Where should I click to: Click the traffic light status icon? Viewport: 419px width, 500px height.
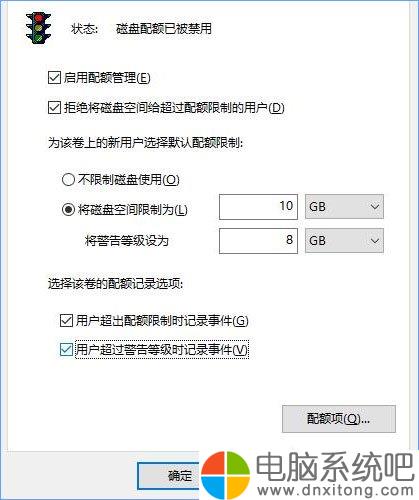point(38,29)
